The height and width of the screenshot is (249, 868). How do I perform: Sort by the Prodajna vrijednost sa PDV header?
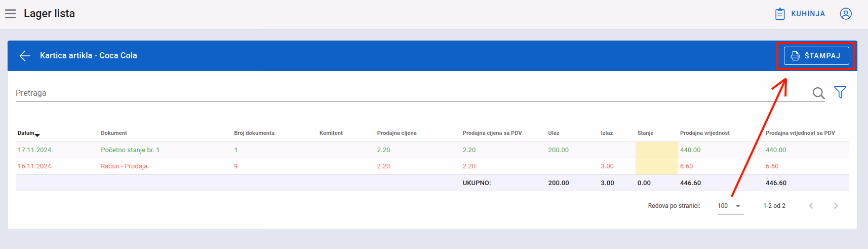click(x=800, y=133)
